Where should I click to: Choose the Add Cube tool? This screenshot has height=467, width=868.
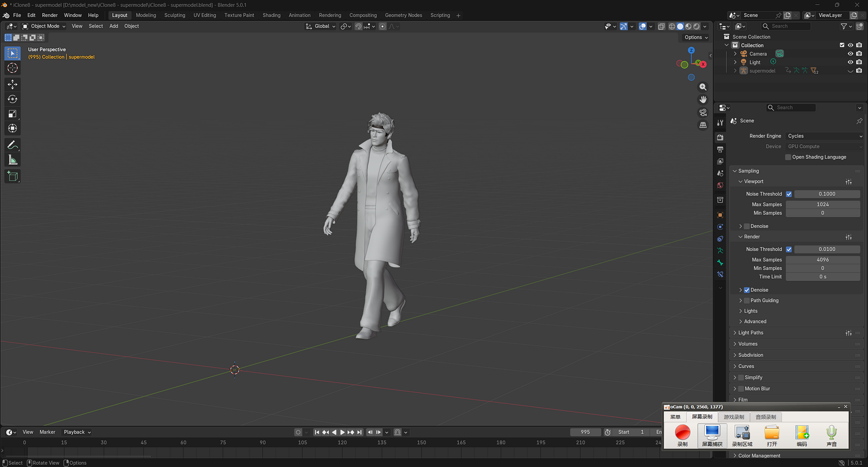pos(12,176)
